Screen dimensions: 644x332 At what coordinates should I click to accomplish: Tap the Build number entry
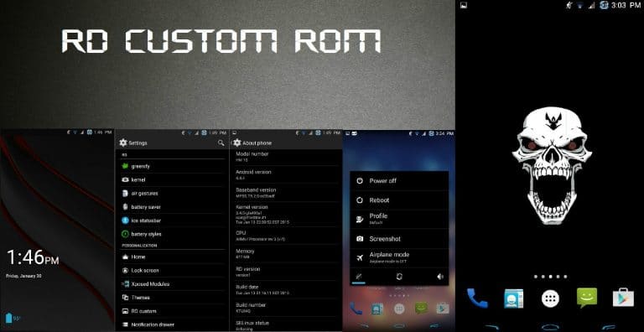[287, 308]
